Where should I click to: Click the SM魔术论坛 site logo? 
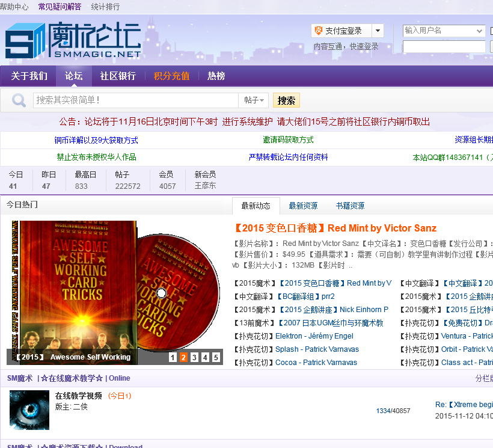tap(73, 40)
